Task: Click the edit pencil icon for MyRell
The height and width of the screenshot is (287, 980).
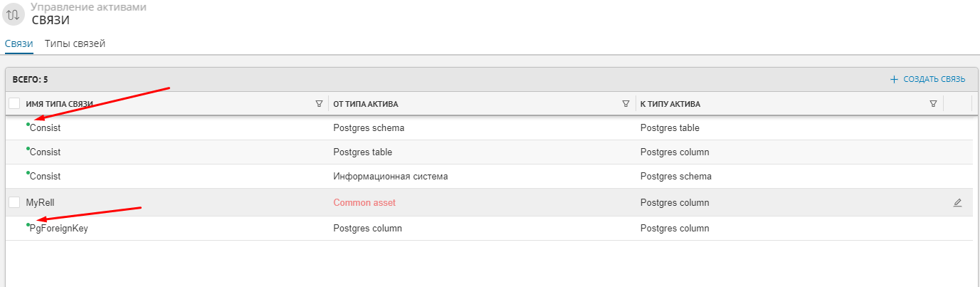Action: coord(957,203)
